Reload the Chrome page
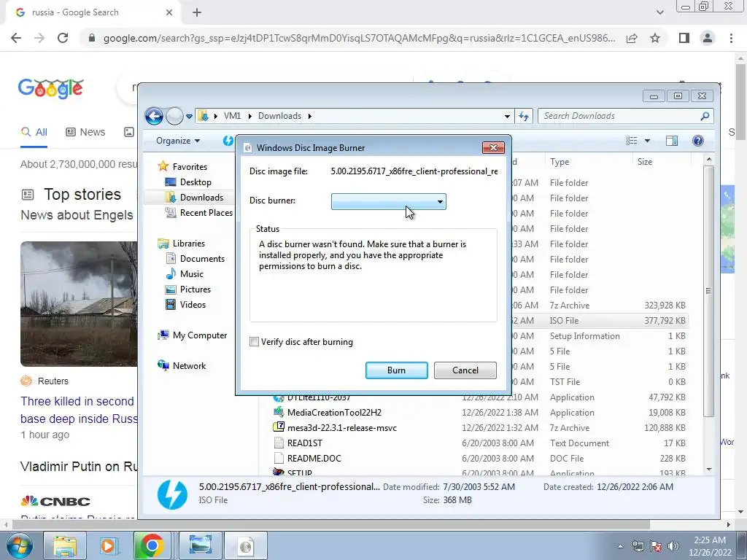This screenshot has height=560, width=747. tap(63, 38)
